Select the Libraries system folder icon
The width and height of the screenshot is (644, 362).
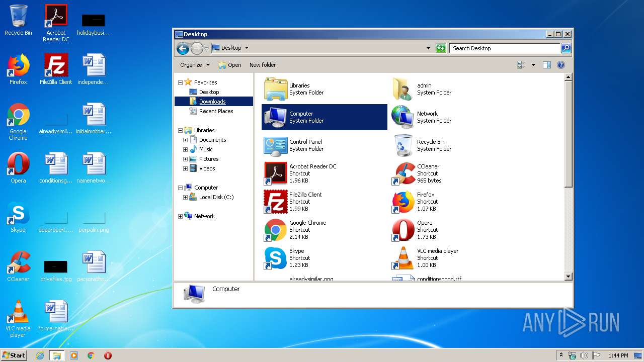(x=275, y=89)
